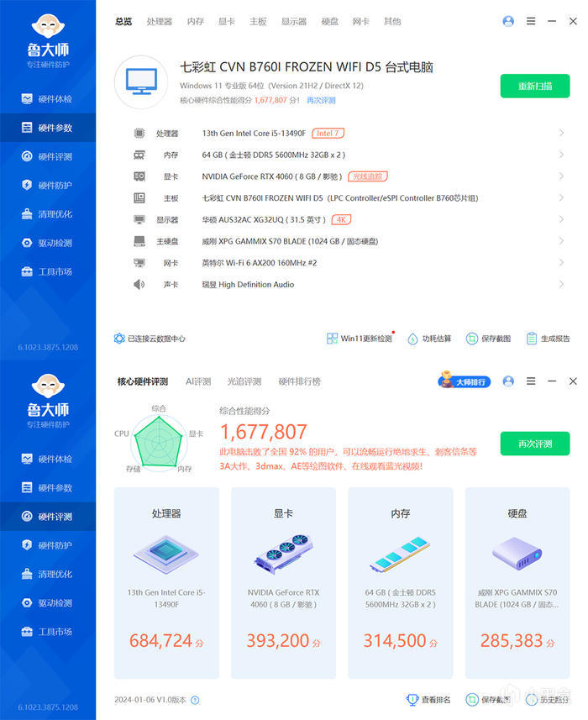The image size is (588, 720).
Task: Select the 硬件排行榜 tab
Action: tap(300, 381)
